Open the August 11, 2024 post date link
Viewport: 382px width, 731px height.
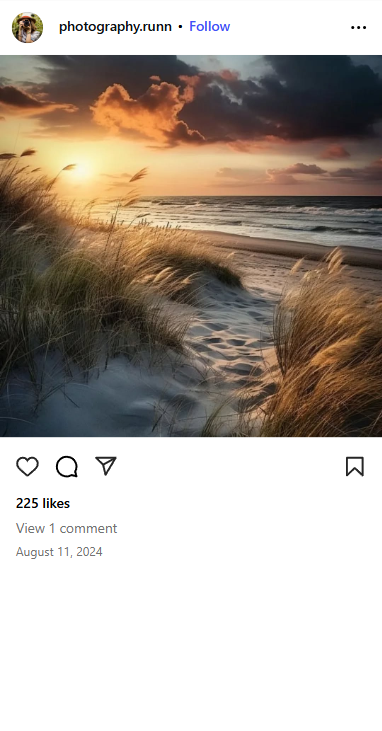point(59,552)
